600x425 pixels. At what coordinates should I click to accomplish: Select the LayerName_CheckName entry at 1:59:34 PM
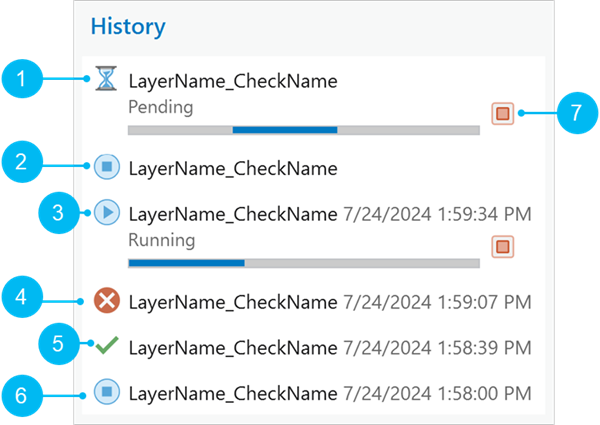[233, 213]
